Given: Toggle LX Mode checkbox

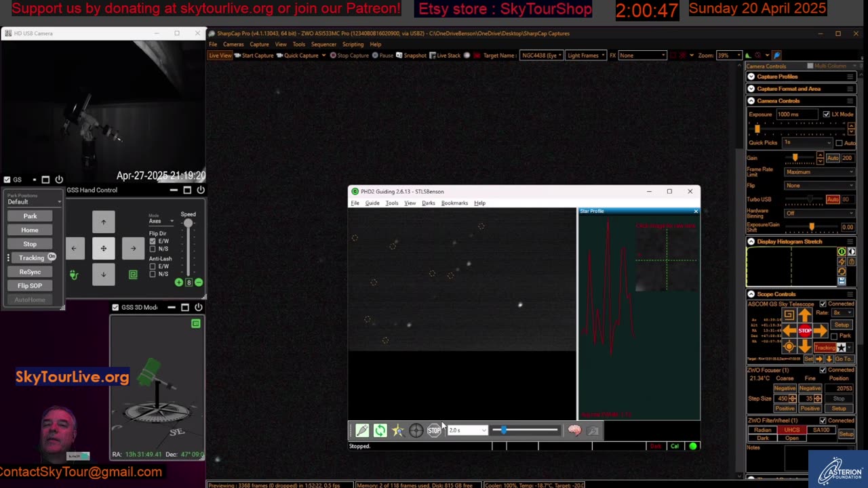Looking at the screenshot, I should tap(826, 114).
